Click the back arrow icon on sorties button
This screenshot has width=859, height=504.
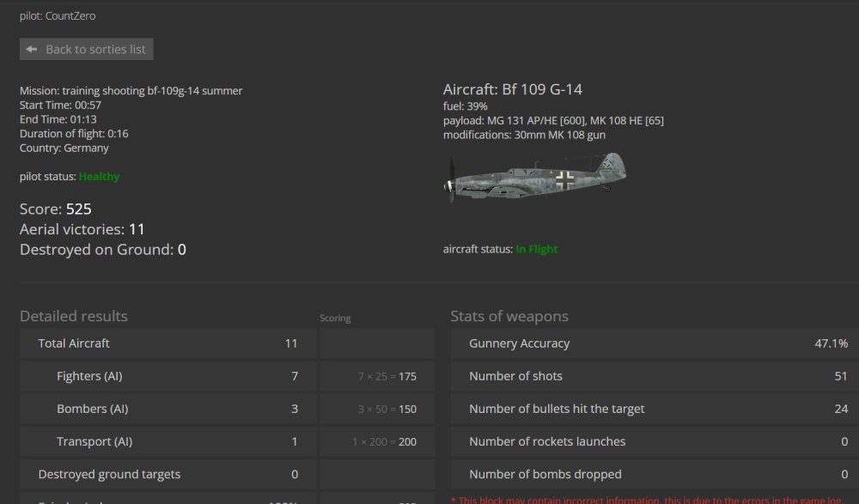[32, 49]
